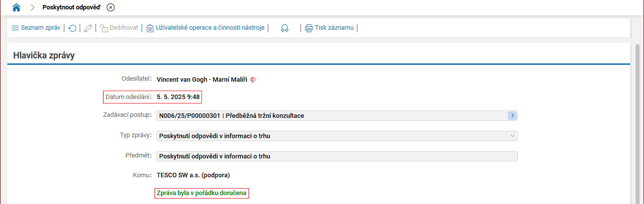This screenshot has width=644, height=204.
Task: Open linked Zadávací postup via arrow button
Action: point(512,115)
